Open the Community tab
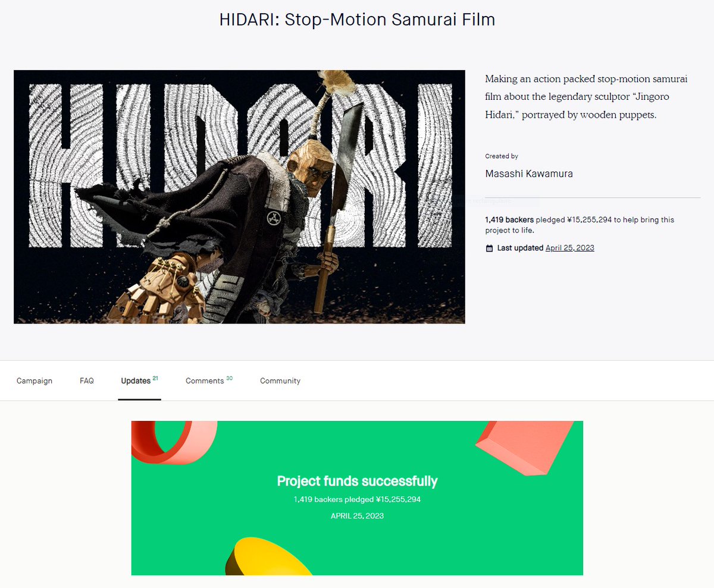This screenshot has height=588, width=714. click(280, 381)
